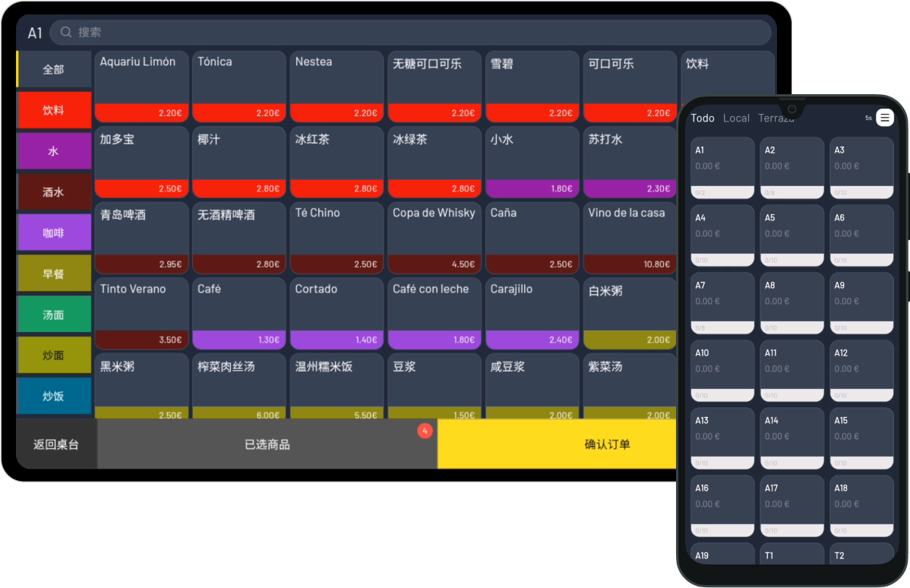The width and height of the screenshot is (910, 588).
Task: Click the search magnifier icon
Action: pyautogui.click(x=66, y=32)
